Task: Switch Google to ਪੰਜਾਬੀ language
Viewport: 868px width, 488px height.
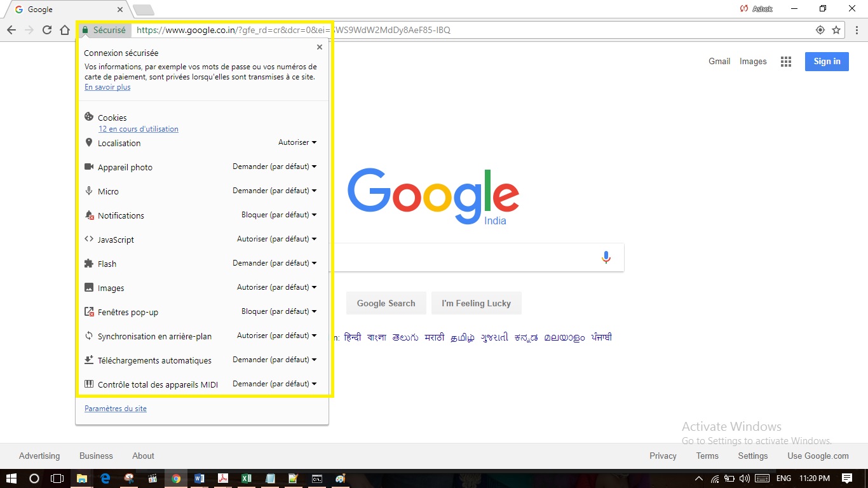Action: (x=601, y=337)
